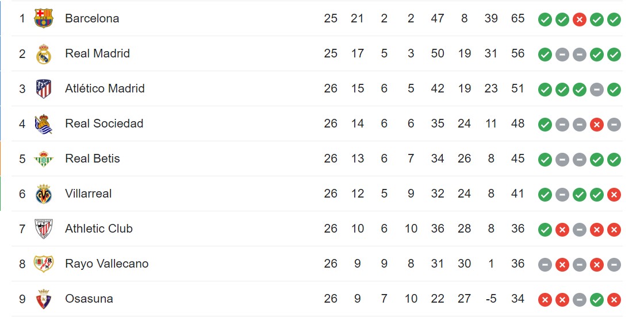This screenshot has height=317, width=644.
Task: Click the Athletic Club crest
Action: (44, 229)
